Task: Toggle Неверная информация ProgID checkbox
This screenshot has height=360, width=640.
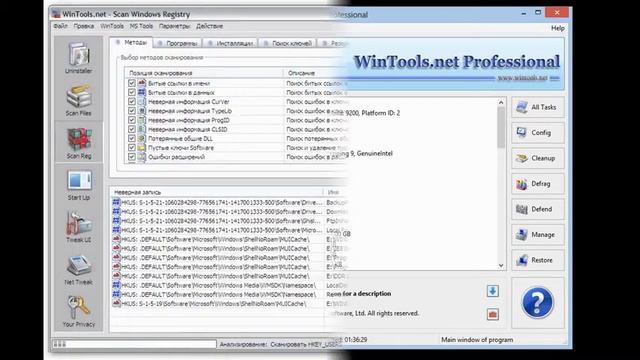Action: tap(131, 120)
